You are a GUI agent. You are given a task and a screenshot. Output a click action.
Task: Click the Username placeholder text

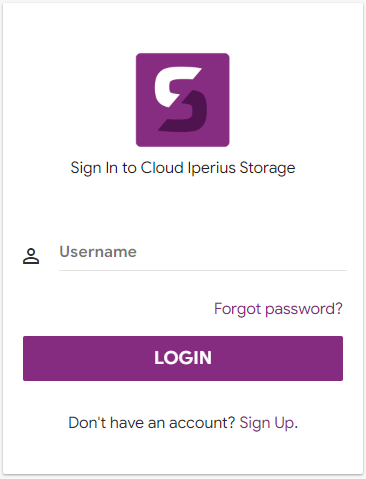coord(98,252)
